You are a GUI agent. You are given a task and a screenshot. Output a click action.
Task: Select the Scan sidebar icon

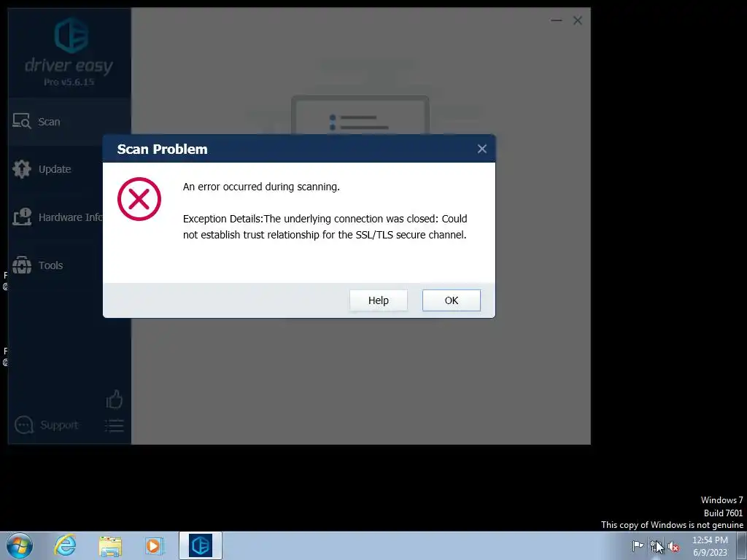21,122
